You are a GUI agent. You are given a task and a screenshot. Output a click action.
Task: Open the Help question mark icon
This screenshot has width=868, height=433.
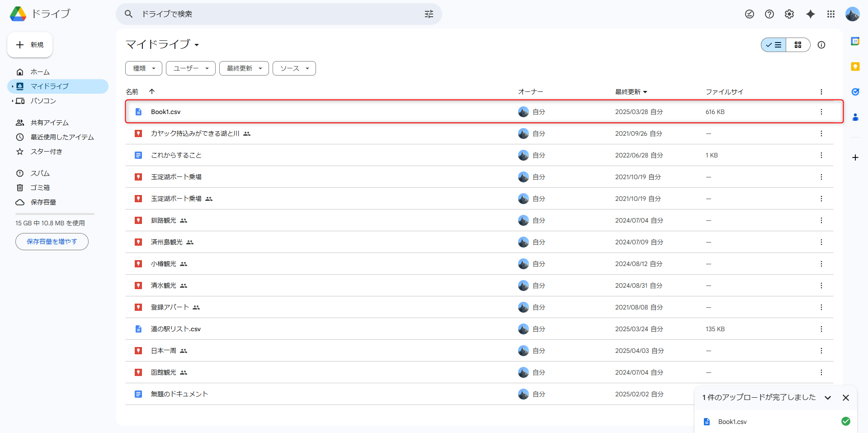click(x=769, y=14)
